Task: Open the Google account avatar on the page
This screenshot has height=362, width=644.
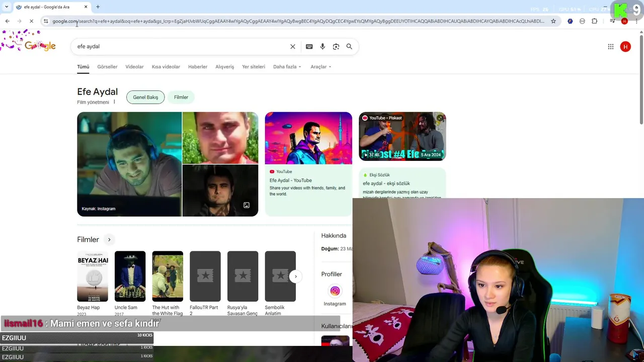Action: coord(625,47)
